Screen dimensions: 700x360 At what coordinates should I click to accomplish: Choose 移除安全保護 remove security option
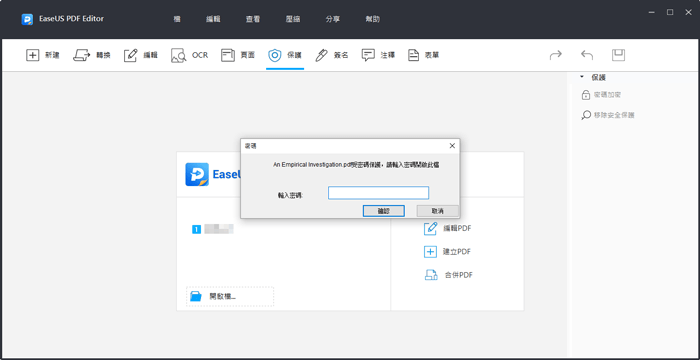(608, 115)
